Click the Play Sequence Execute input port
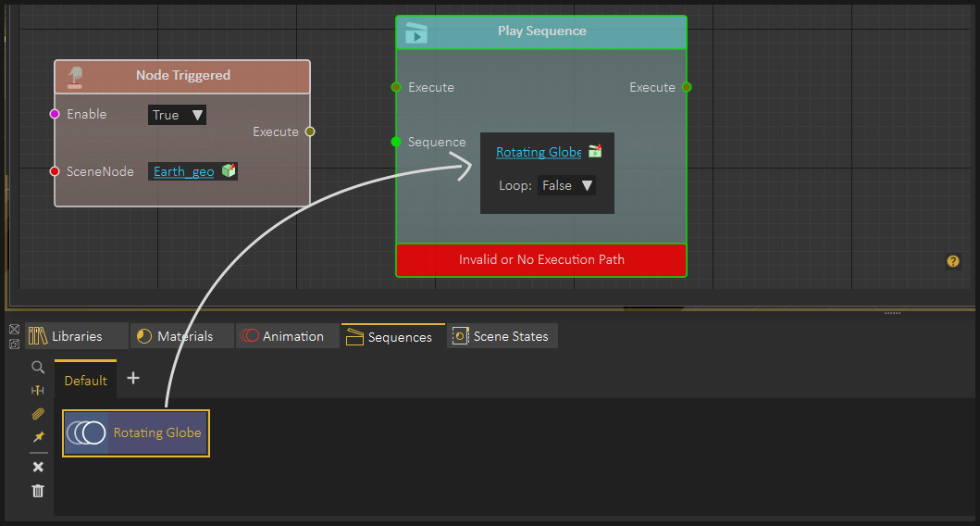Screen dimensions: 980x526 [396, 87]
